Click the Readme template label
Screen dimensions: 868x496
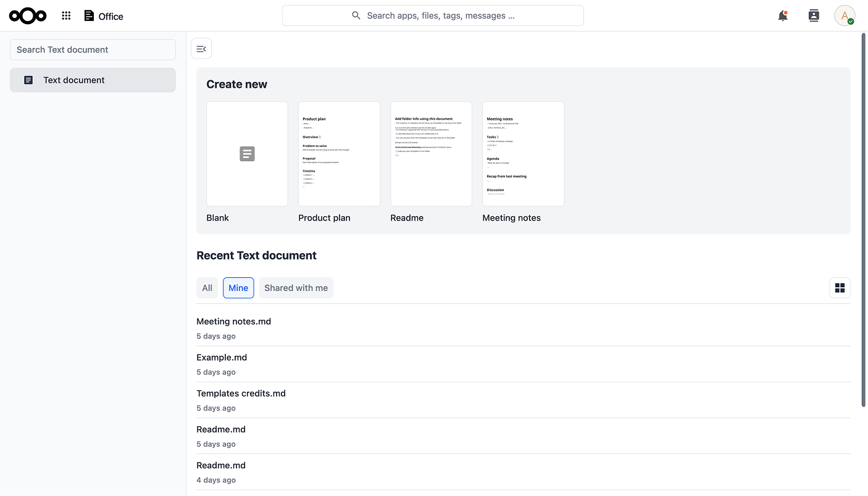click(x=407, y=218)
